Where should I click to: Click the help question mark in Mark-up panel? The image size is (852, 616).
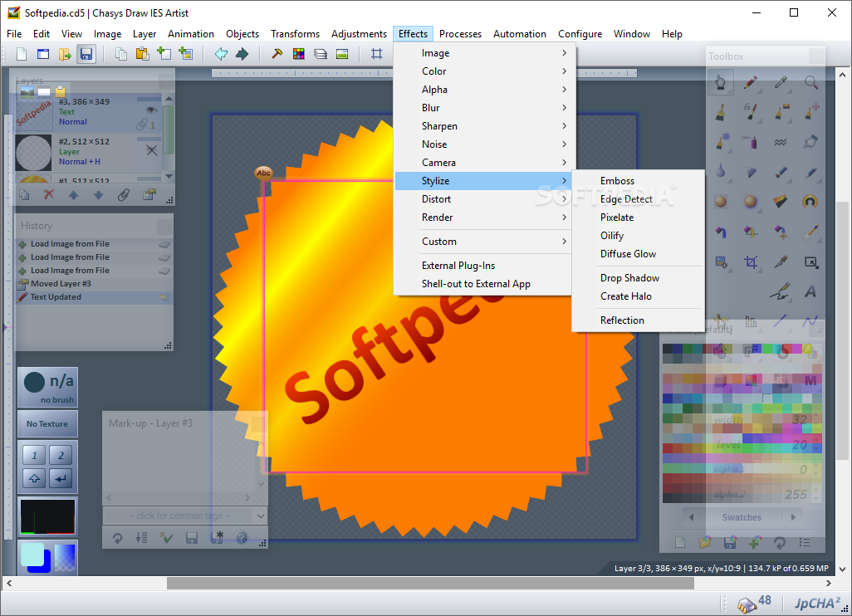(x=242, y=538)
